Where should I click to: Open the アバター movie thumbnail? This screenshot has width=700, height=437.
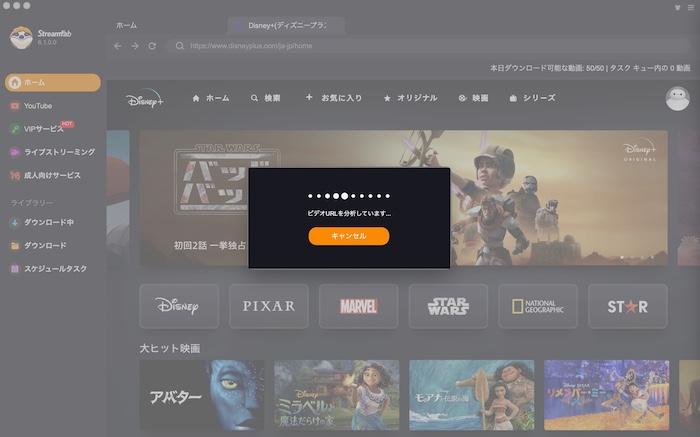tap(202, 395)
